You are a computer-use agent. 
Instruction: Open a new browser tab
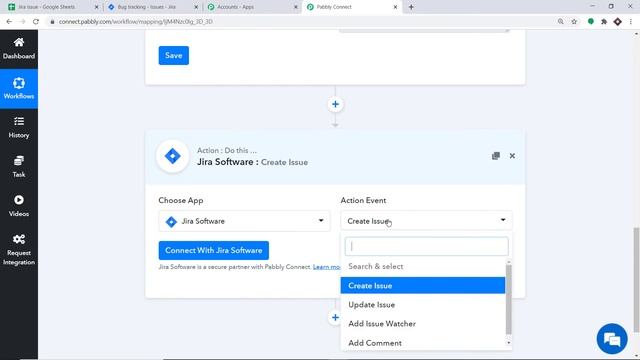(x=411, y=7)
